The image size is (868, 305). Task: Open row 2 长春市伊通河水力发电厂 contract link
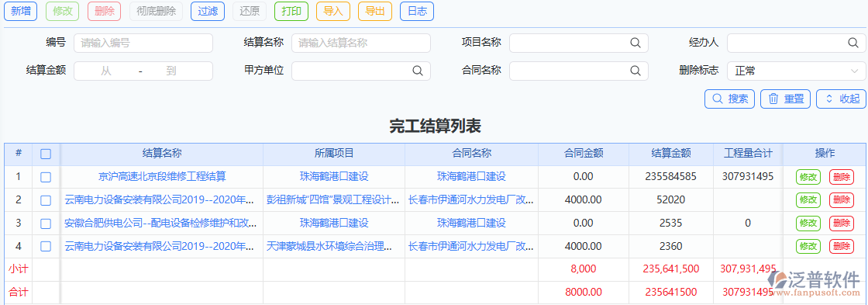tap(472, 200)
